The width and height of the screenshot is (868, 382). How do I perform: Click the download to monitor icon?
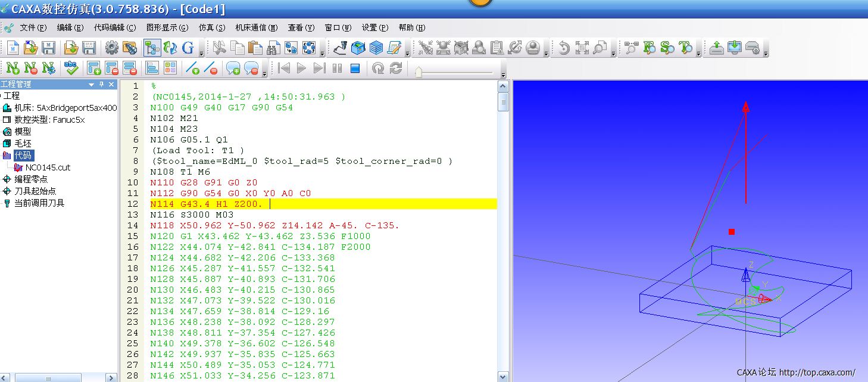coord(734,48)
